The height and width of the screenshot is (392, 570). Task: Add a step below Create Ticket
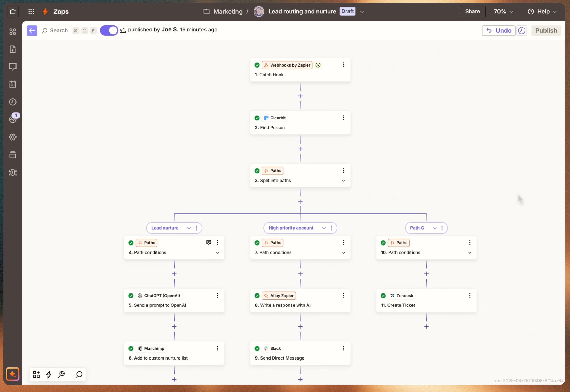click(426, 327)
